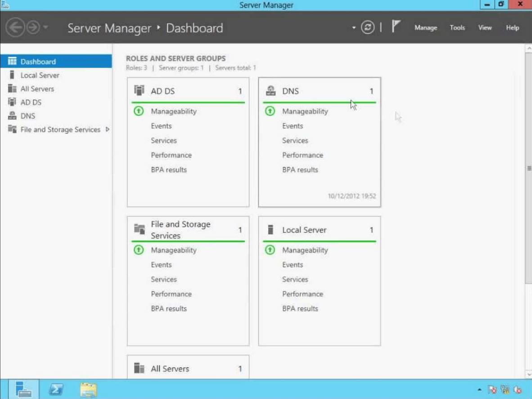Image resolution: width=532 pixels, height=399 pixels.
Task: Click the Local Server tile icon
Action: click(x=271, y=230)
